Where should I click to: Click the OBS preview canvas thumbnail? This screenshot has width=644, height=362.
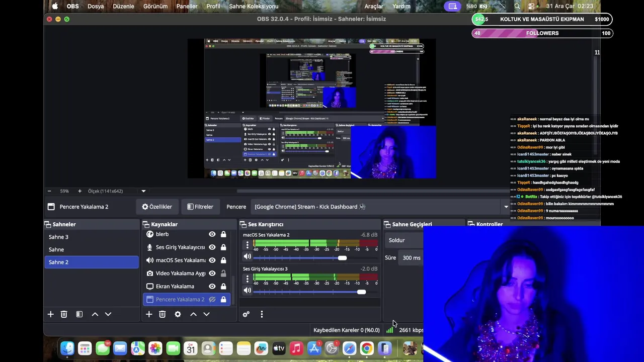[312, 108]
